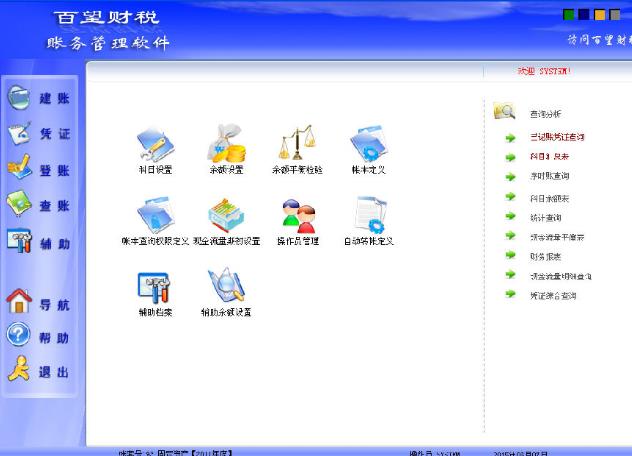Select 建账 in the left sidebar
Screen dimensions: 632x456
38,97
